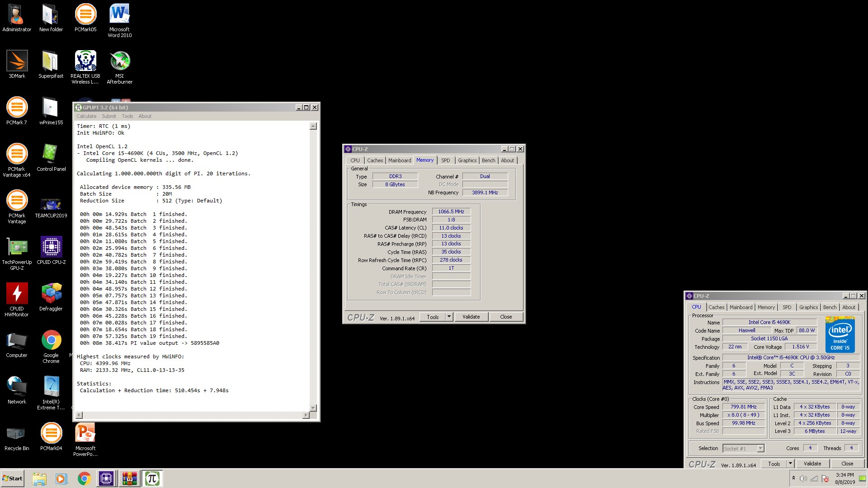Select TEAMCUP2019 desktop icon
Image resolution: width=868 pixels, height=488 pixels.
pyautogui.click(x=51, y=207)
